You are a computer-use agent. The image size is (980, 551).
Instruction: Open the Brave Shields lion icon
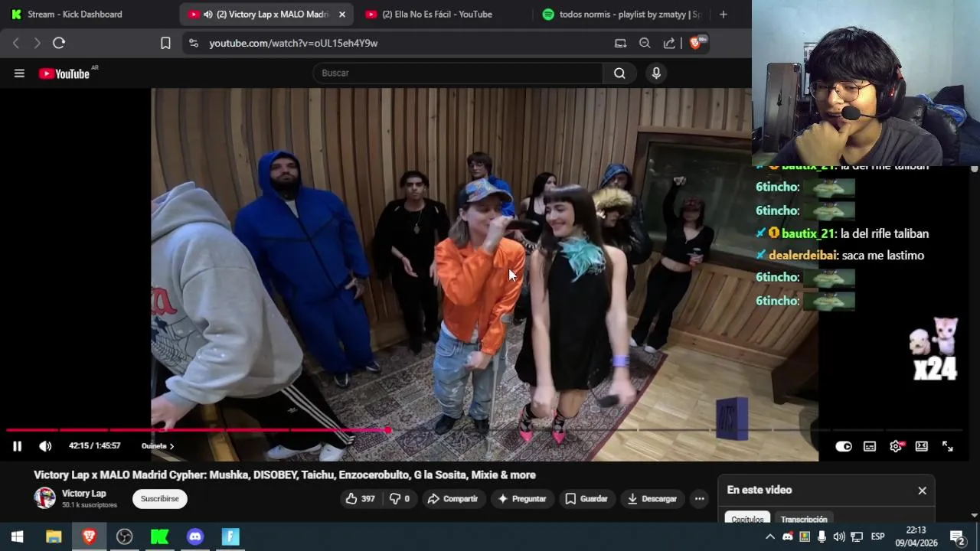click(696, 43)
